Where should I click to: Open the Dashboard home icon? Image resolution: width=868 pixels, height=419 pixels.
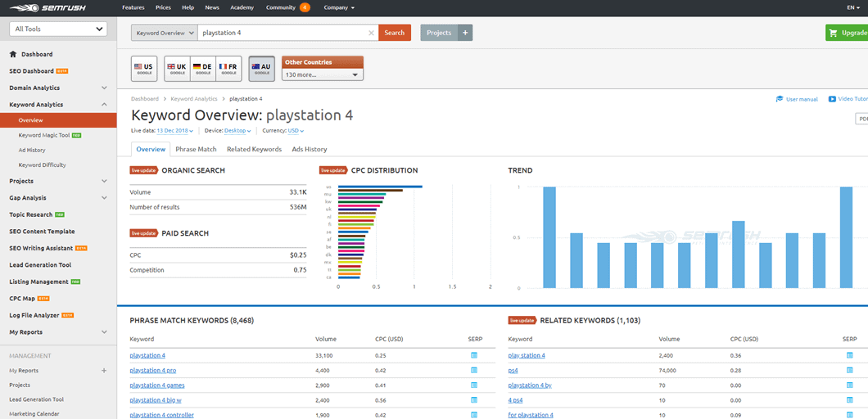pos(13,54)
